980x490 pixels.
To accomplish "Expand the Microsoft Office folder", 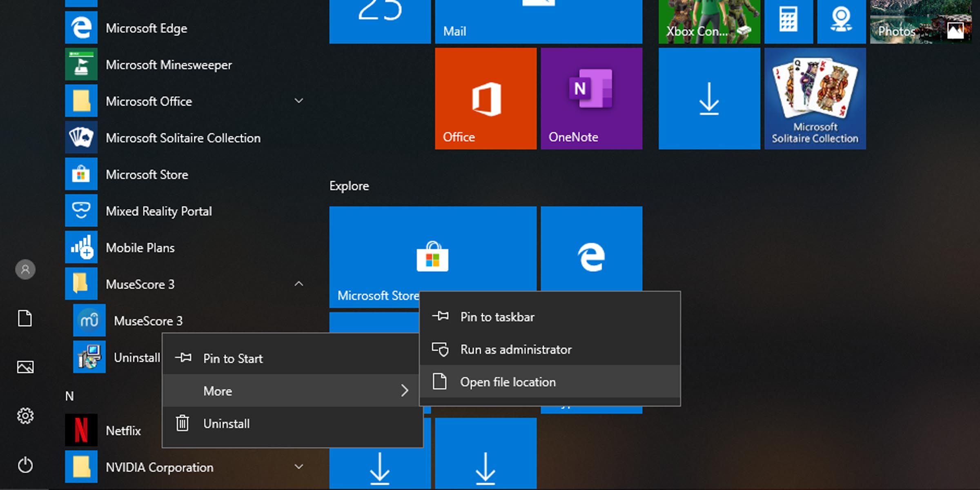I will click(299, 101).
